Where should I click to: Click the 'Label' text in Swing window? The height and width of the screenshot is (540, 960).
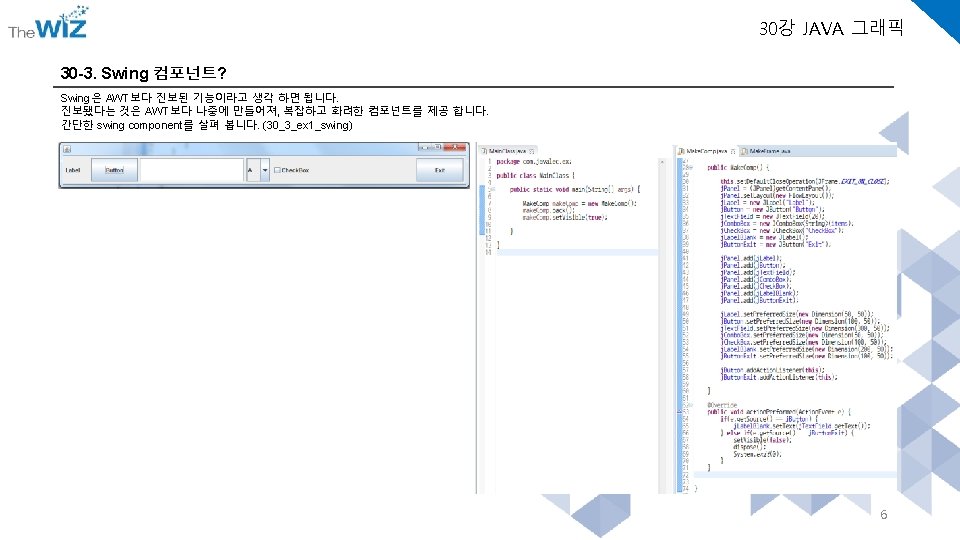(73, 170)
